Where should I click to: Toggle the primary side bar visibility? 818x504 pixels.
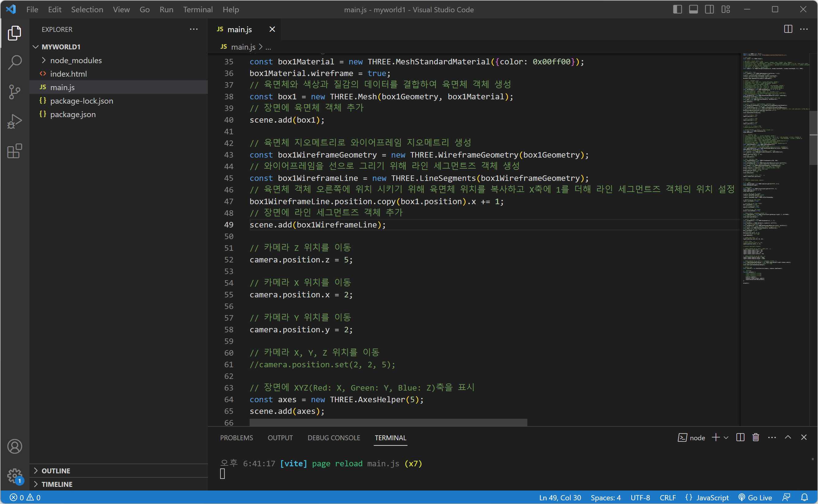pos(677,9)
